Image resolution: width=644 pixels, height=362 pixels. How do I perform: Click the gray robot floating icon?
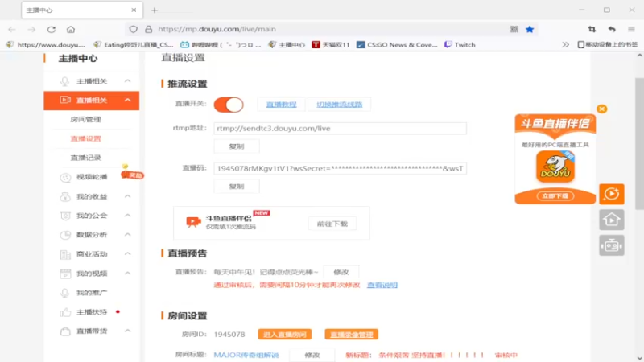612,245
